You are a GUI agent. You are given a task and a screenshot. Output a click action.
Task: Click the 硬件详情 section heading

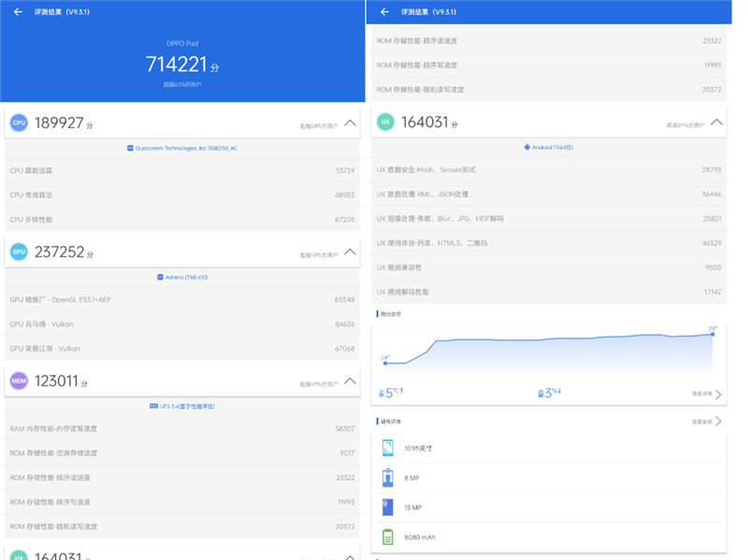(x=391, y=422)
